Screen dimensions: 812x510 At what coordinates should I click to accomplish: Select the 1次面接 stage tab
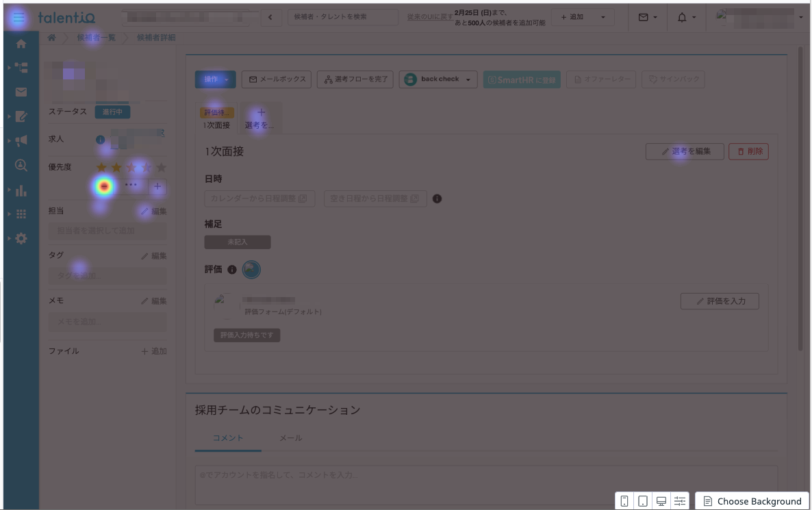click(x=216, y=118)
